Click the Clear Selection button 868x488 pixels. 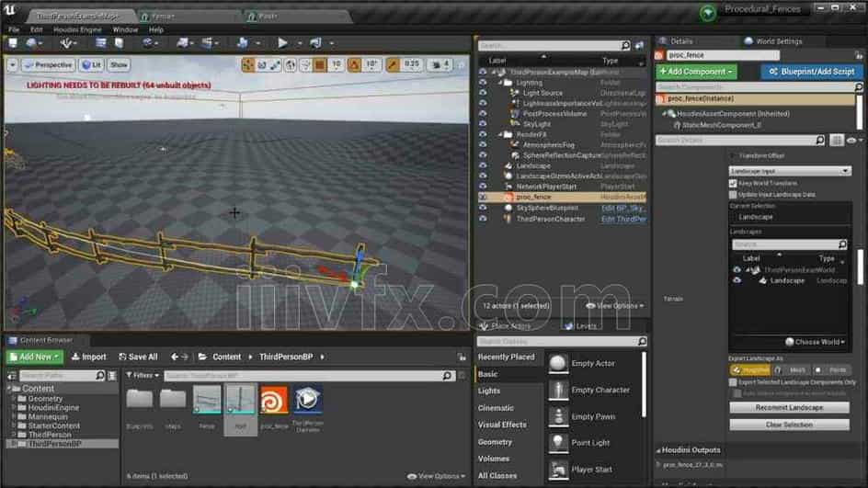pyautogui.click(x=790, y=425)
